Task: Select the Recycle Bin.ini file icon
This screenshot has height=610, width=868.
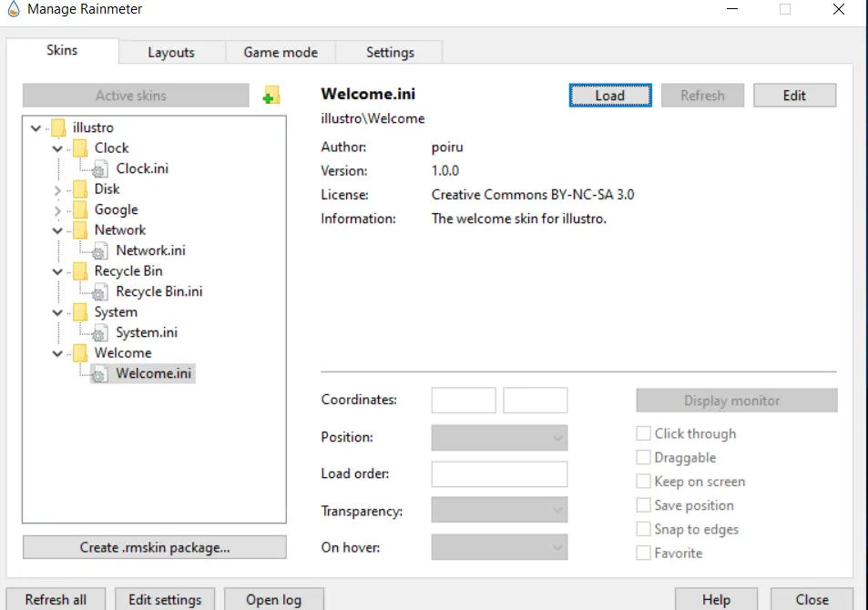Action: (x=100, y=292)
